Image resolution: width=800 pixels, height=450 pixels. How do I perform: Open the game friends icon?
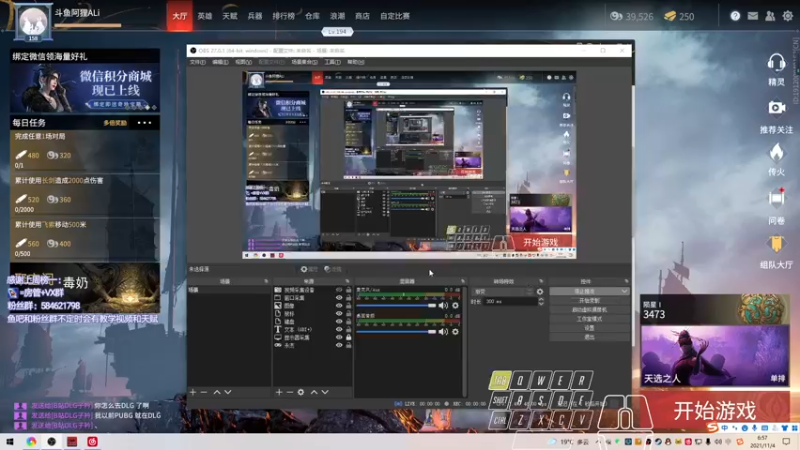(770, 16)
